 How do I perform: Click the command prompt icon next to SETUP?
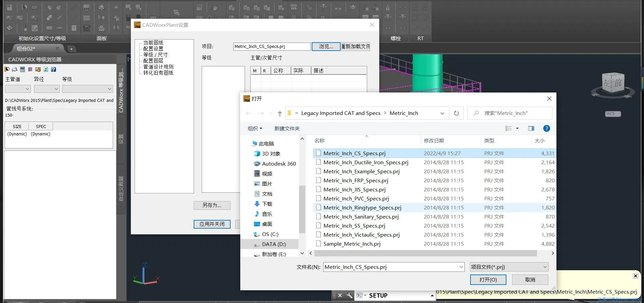(x=360, y=295)
